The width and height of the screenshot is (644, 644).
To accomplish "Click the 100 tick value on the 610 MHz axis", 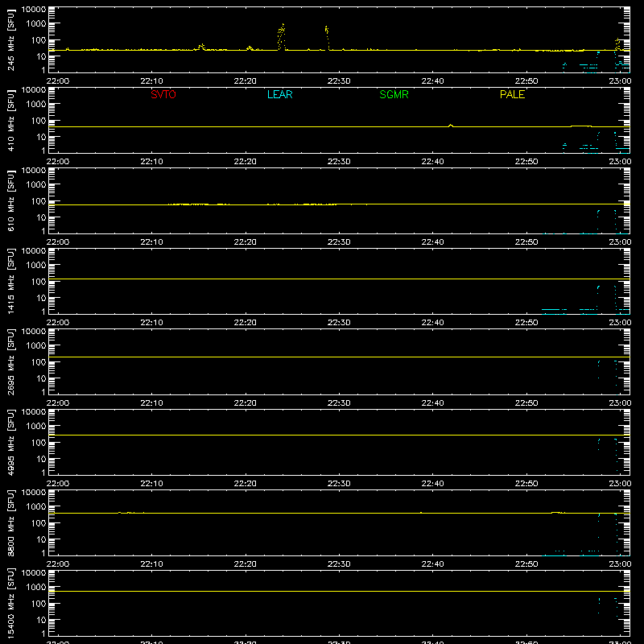I will pos(39,201).
